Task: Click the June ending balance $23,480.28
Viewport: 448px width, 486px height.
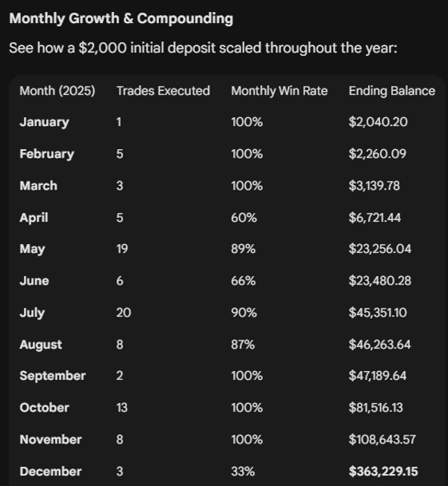Action: click(381, 281)
